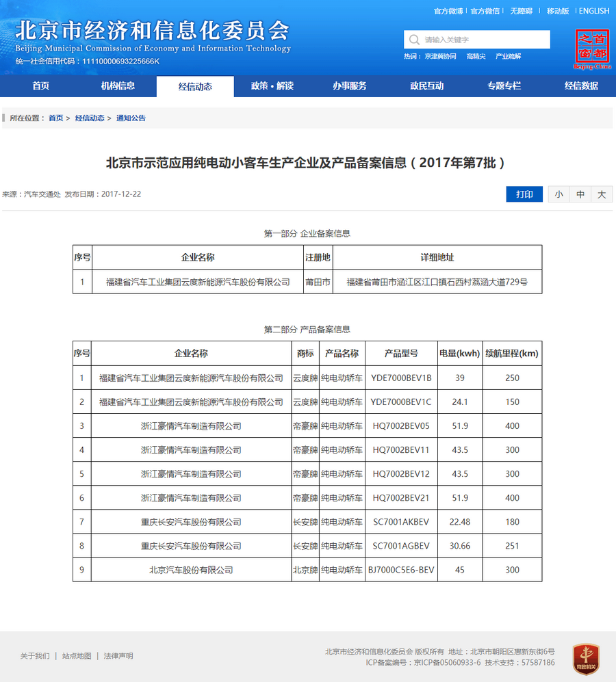Open the 首都之窗 Beijing-China logo
Screen dimensions: 616x682
[592, 49]
